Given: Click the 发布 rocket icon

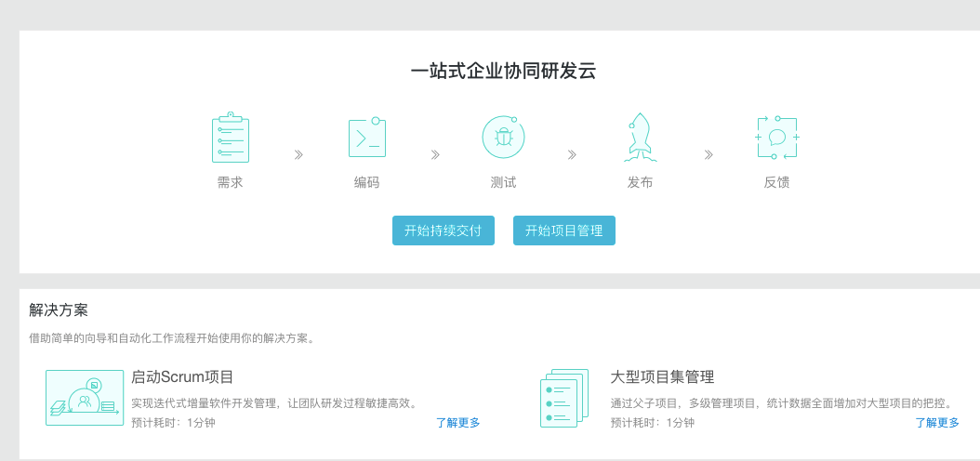Looking at the screenshot, I should pos(640,138).
